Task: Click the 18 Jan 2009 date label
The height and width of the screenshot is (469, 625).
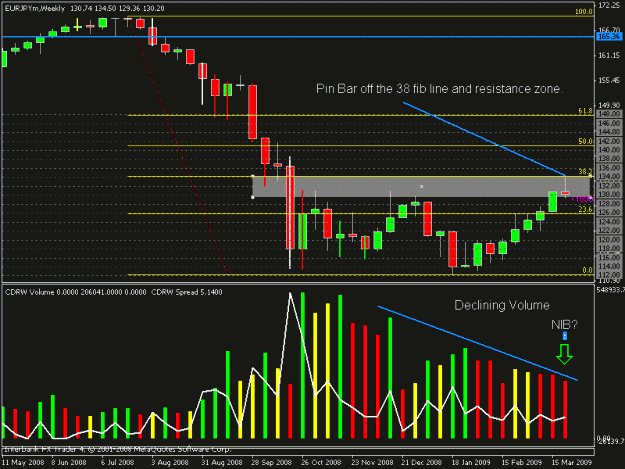Action: (x=471, y=462)
